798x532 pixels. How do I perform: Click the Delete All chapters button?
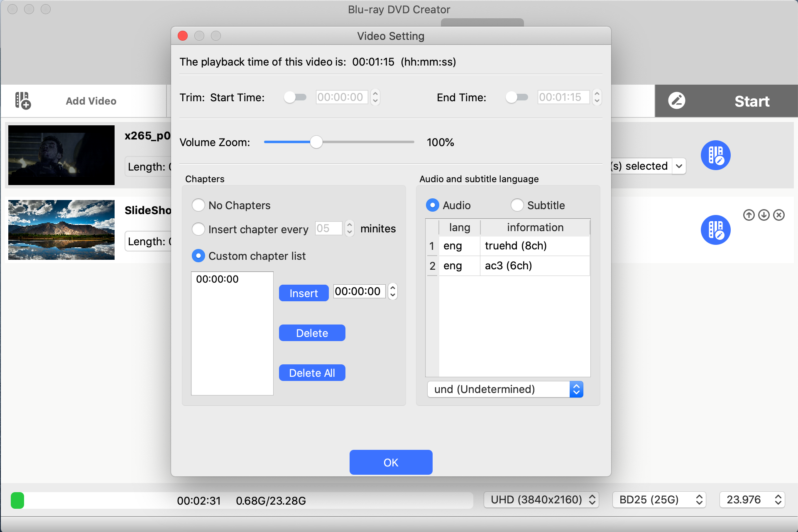pyautogui.click(x=312, y=373)
